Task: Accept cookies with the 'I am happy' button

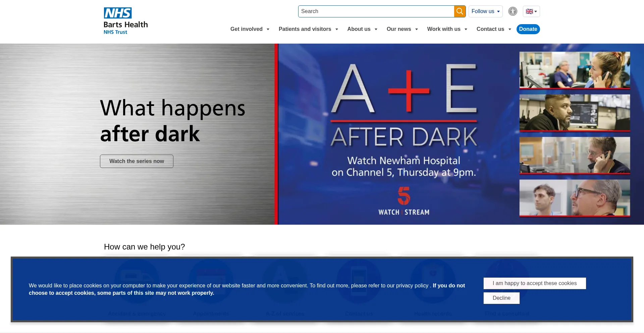Action: click(535, 283)
